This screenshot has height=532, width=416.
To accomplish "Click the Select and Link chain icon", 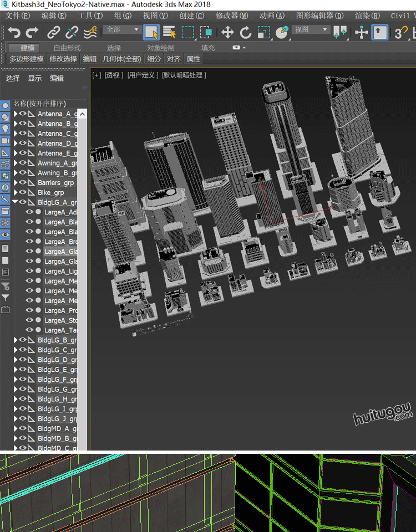I will pyautogui.click(x=53, y=33).
